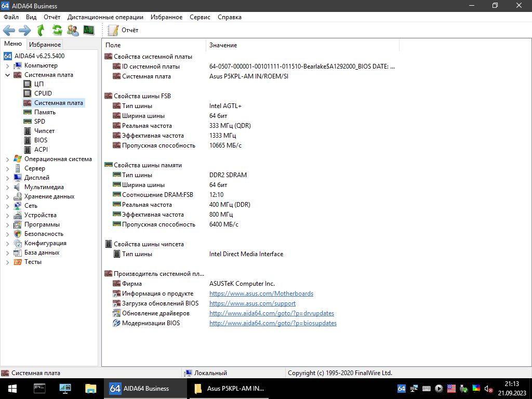Open user management toolbar icon

click(x=73, y=30)
